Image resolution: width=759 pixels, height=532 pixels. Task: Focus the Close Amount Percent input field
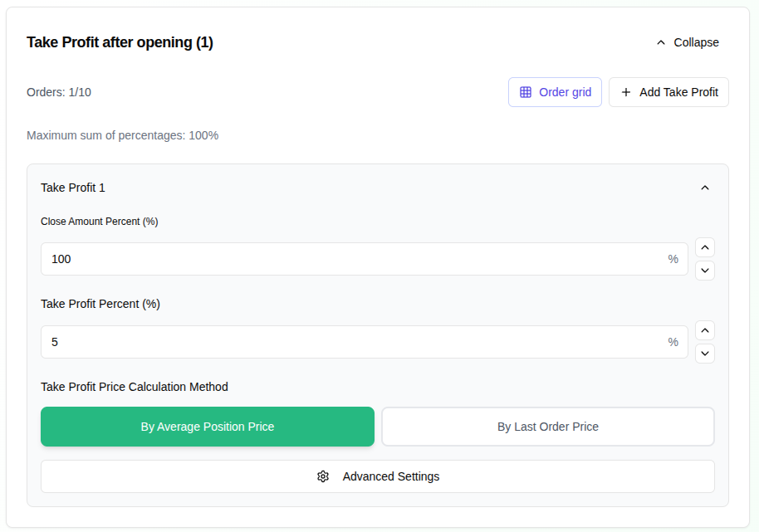(349, 259)
